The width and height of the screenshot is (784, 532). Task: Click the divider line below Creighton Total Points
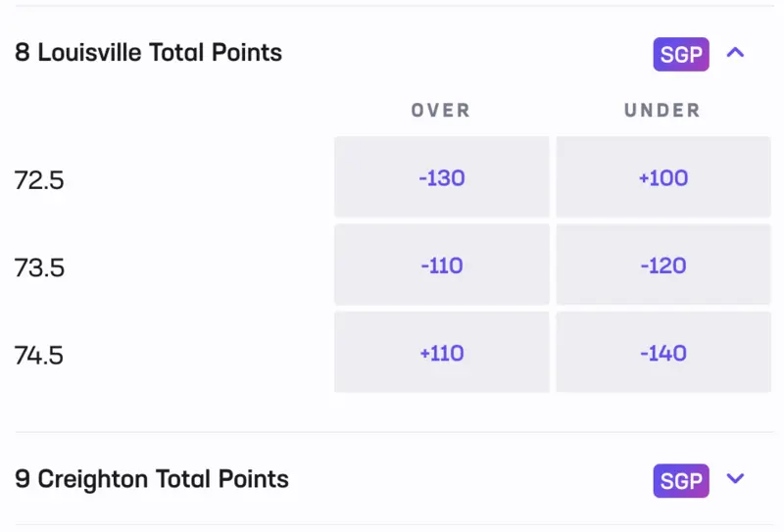395,524
